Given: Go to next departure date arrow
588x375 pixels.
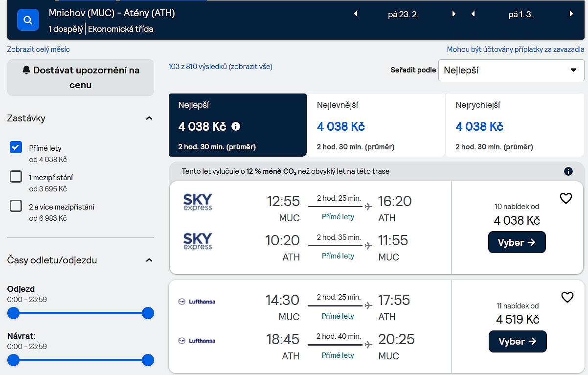Looking at the screenshot, I should tap(454, 14).
